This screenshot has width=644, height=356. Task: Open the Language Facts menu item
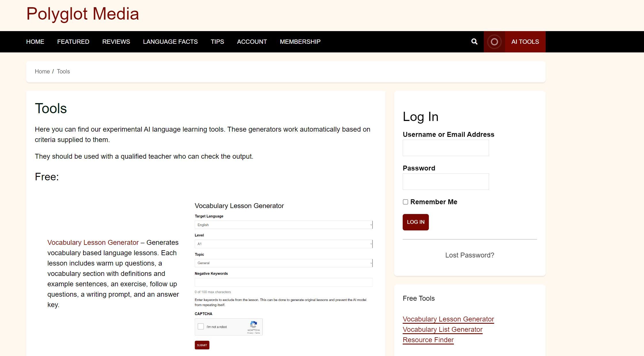pos(170,42)
